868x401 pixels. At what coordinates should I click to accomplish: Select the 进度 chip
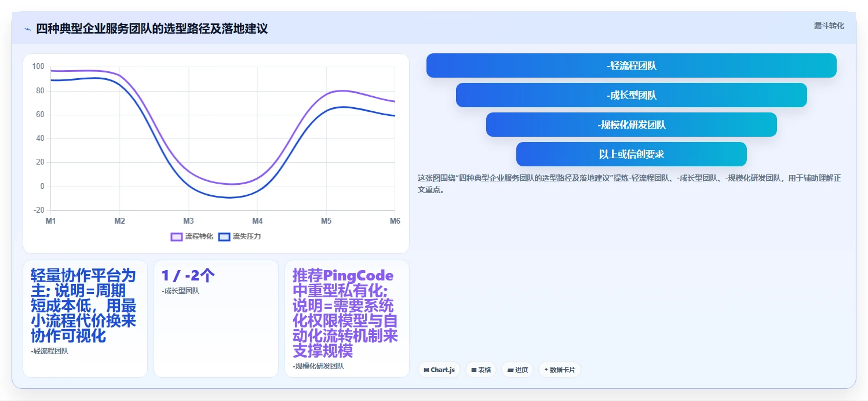(517, 370)
